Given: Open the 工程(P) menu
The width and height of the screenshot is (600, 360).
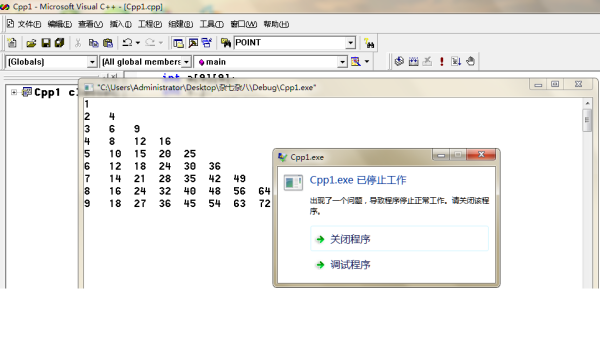Looking at the screenshot, I should click(x=150, y=24).
